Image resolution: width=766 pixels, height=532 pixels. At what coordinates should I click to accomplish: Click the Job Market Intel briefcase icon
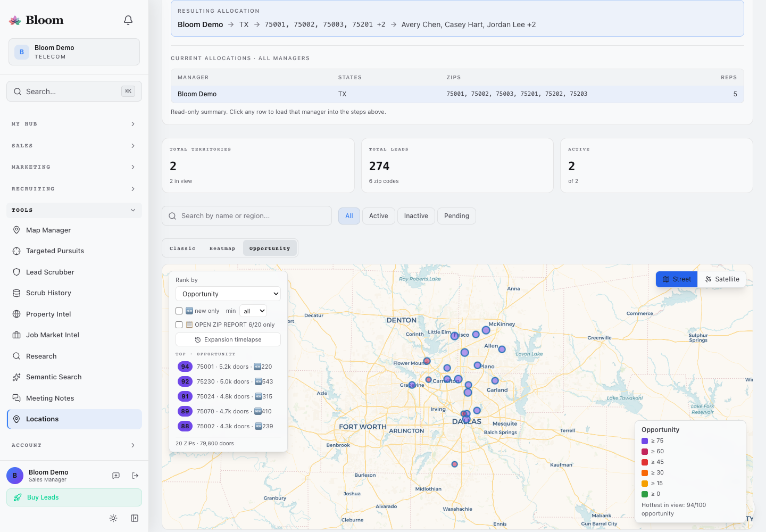click(x=16, y=335)
